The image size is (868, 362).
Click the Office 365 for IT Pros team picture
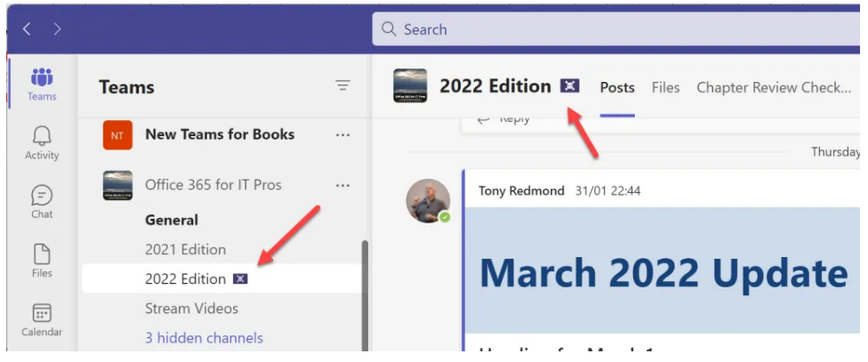[117, 185]
